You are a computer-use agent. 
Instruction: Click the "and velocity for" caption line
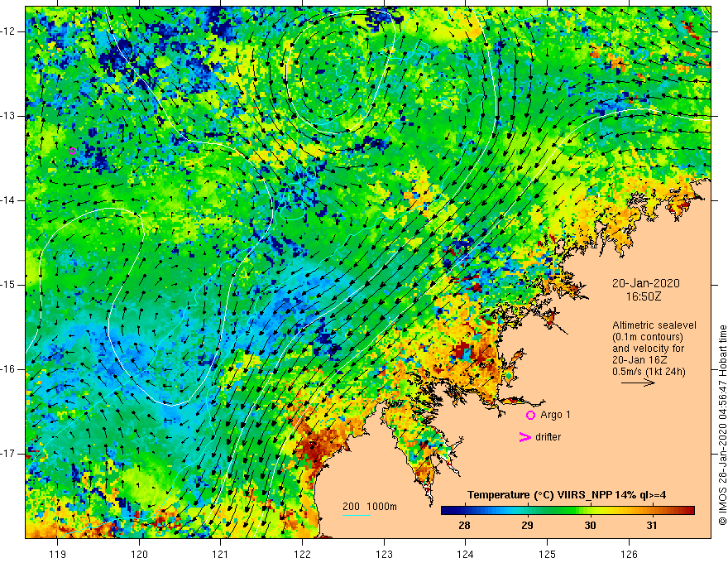click(648, 349)
